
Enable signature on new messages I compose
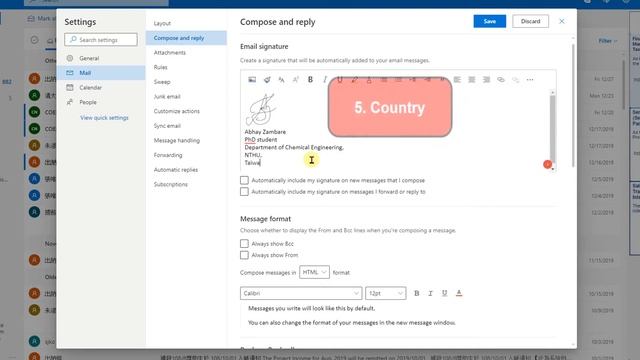tap(244, 180)
